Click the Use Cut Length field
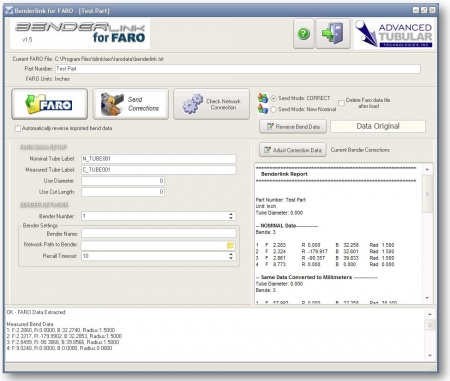 tap(123, 192)
